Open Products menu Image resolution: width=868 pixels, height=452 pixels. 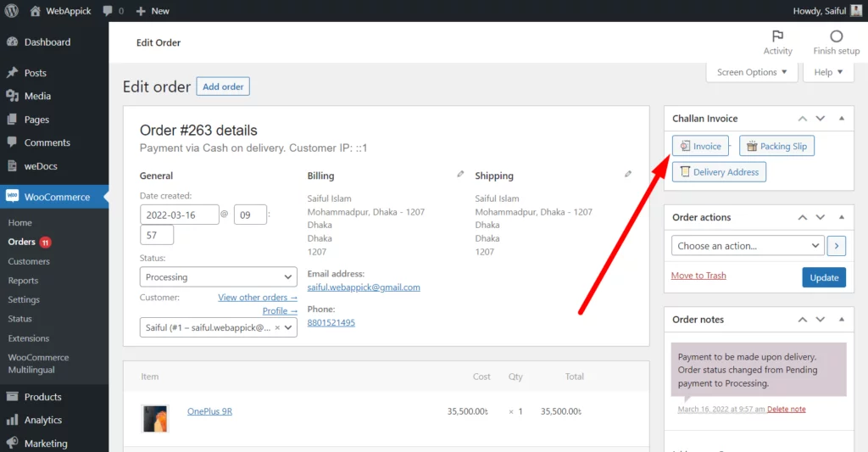point(54,397)
